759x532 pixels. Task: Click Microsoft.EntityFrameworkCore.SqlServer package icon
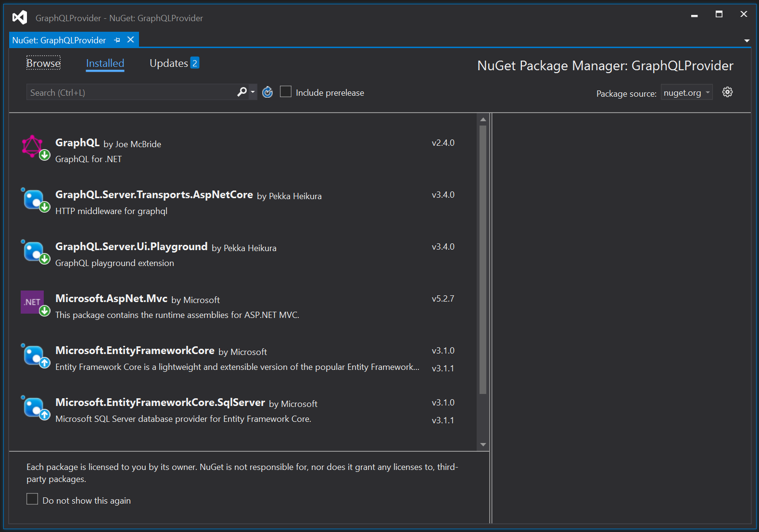pyautogui.click(x=35, y=407)
